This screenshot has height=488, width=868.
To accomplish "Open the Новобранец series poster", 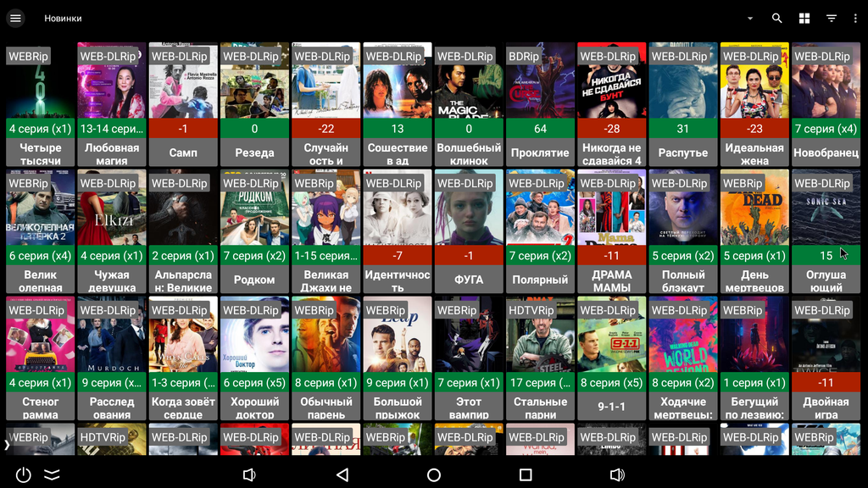I will (x=826, y=80).
